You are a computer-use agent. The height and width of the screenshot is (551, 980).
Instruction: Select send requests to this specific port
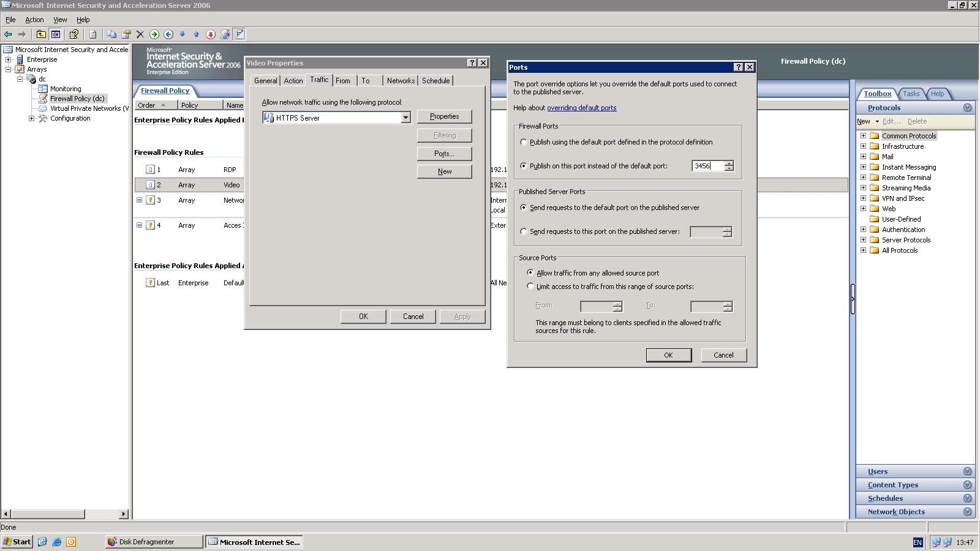tap(524, 231)
